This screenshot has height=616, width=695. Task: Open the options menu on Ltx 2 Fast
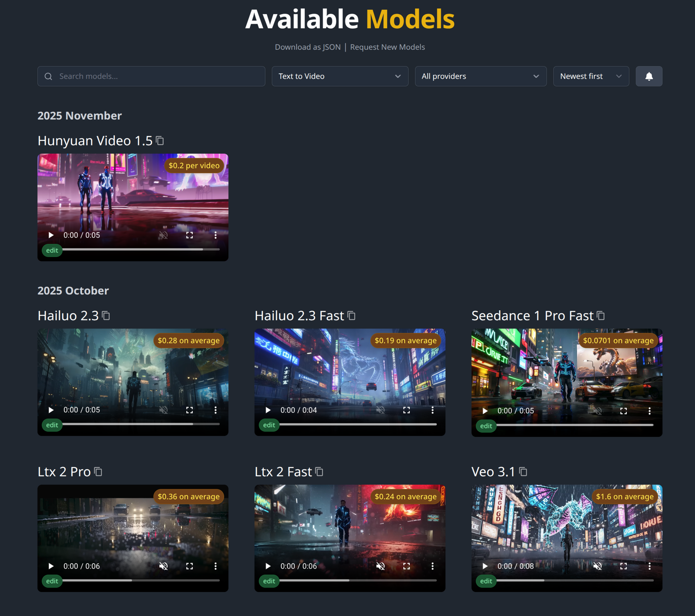click(x=432, y=566)
